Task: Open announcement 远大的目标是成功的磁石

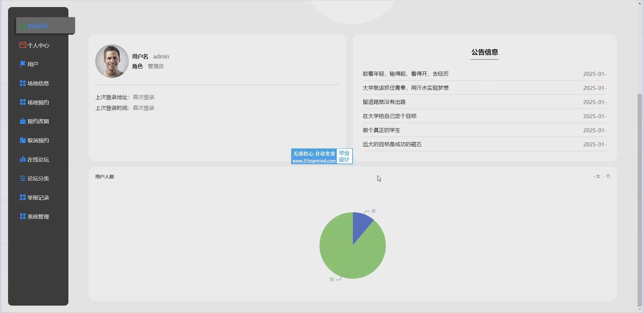Action: (392, 144)
